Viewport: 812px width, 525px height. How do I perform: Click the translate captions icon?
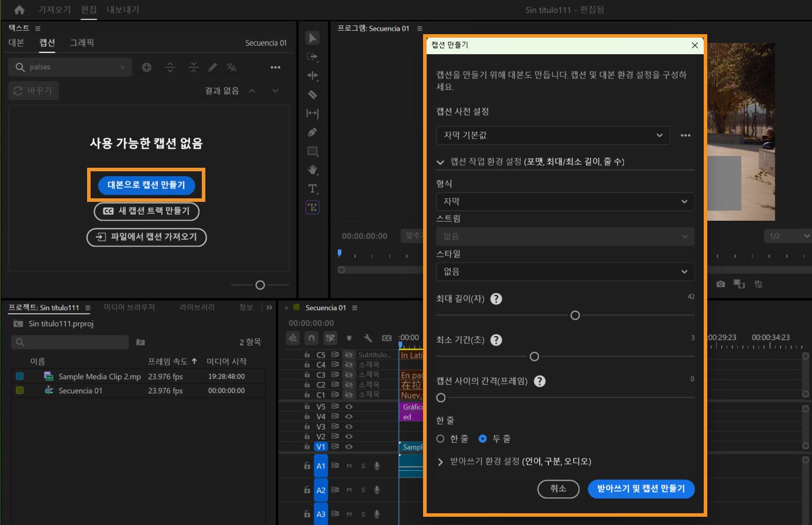pyautogui.click(x=231, y=68)
